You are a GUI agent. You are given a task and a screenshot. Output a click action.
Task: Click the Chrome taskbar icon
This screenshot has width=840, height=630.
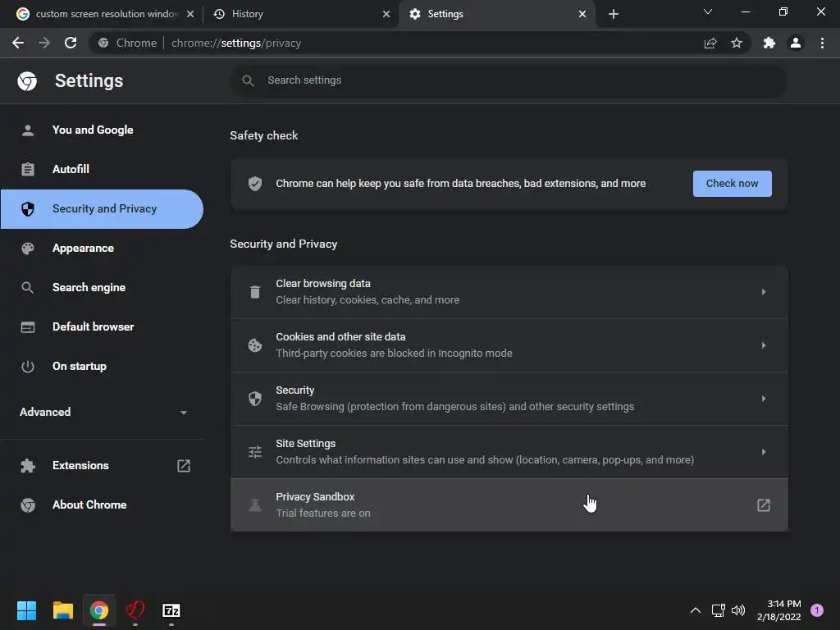(99, 610)
